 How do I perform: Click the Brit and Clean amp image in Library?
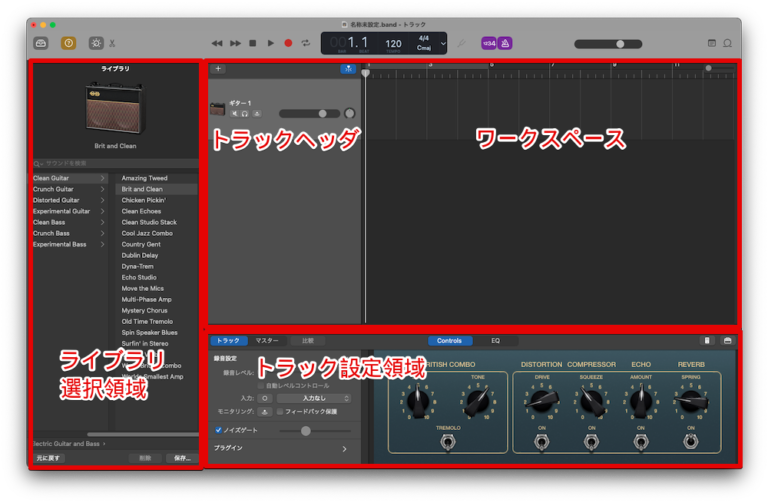pyautogui.click(x=115, y=108)
